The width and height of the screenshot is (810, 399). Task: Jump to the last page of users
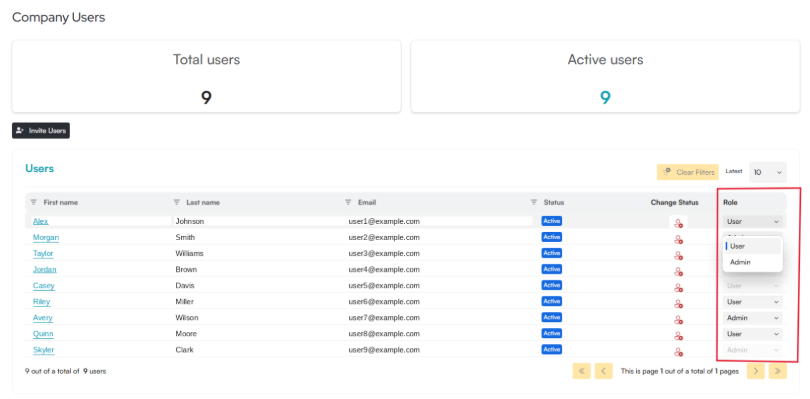[x=777, y=371]
